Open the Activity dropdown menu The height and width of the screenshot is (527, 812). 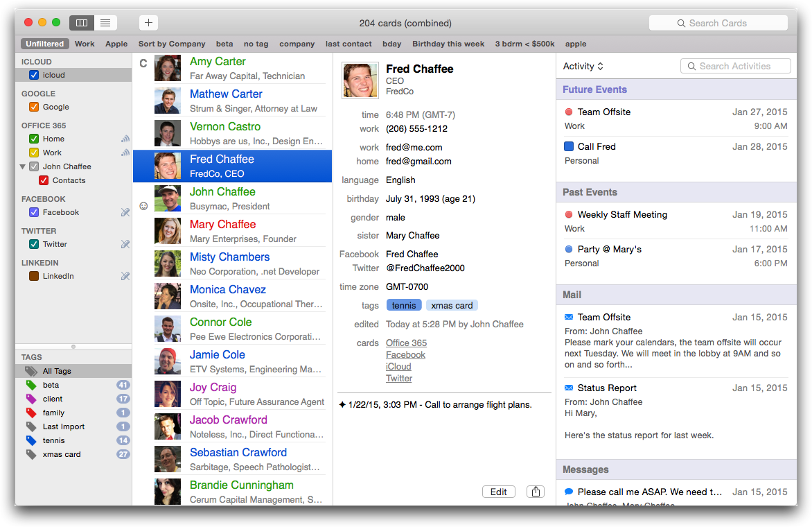point(583,67)
